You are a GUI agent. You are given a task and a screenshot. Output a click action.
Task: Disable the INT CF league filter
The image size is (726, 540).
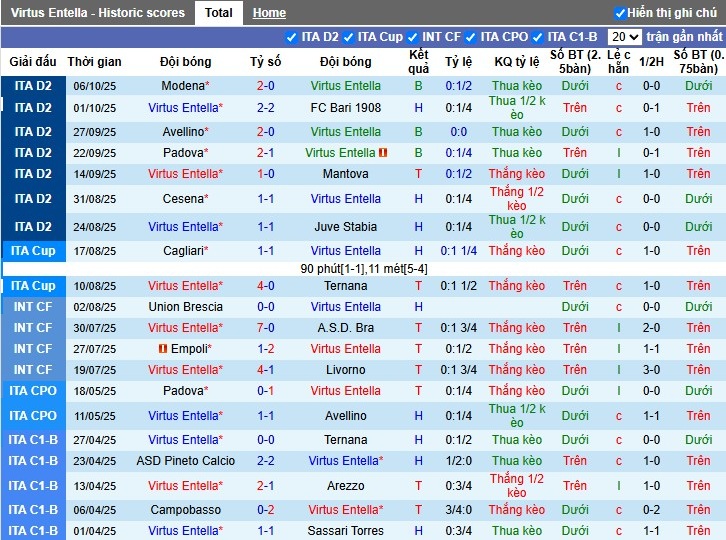tap(417, 37)
